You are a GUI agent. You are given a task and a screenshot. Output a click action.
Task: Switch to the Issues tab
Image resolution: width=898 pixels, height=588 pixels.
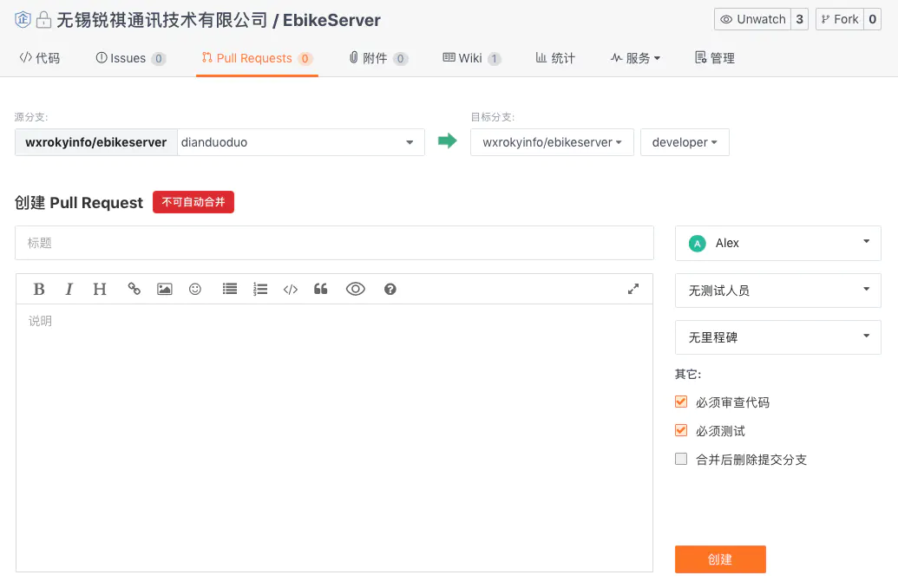[129, 58]
